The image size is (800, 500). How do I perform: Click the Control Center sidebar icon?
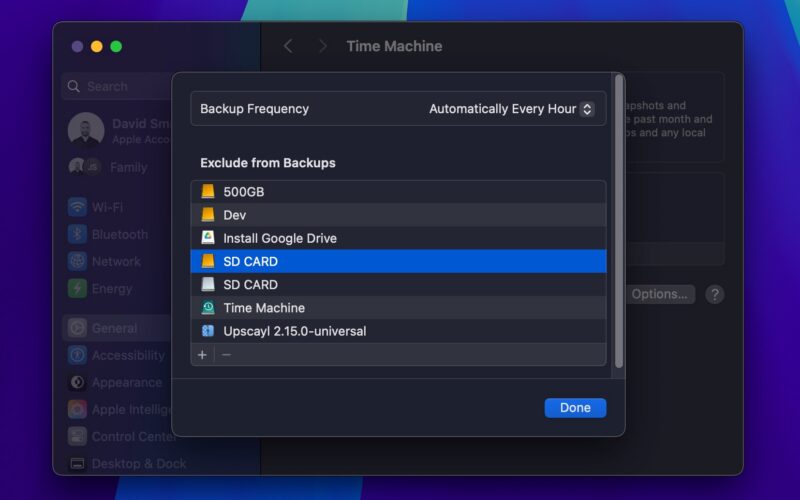78,437
